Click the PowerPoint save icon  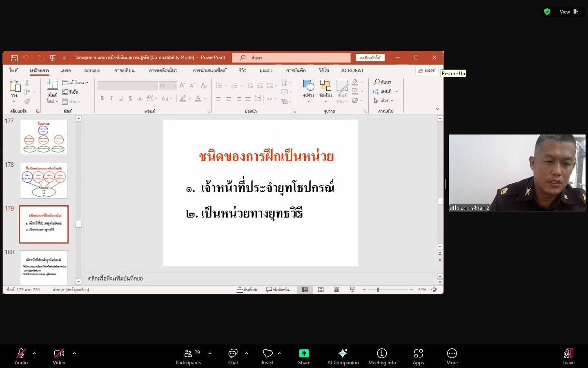(14, 58)
